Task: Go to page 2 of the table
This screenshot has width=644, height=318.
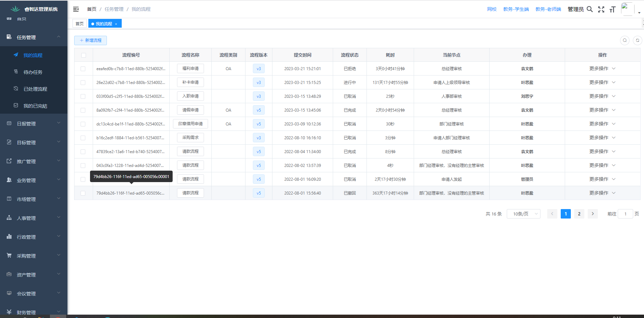Action: (x=579, y=214)
